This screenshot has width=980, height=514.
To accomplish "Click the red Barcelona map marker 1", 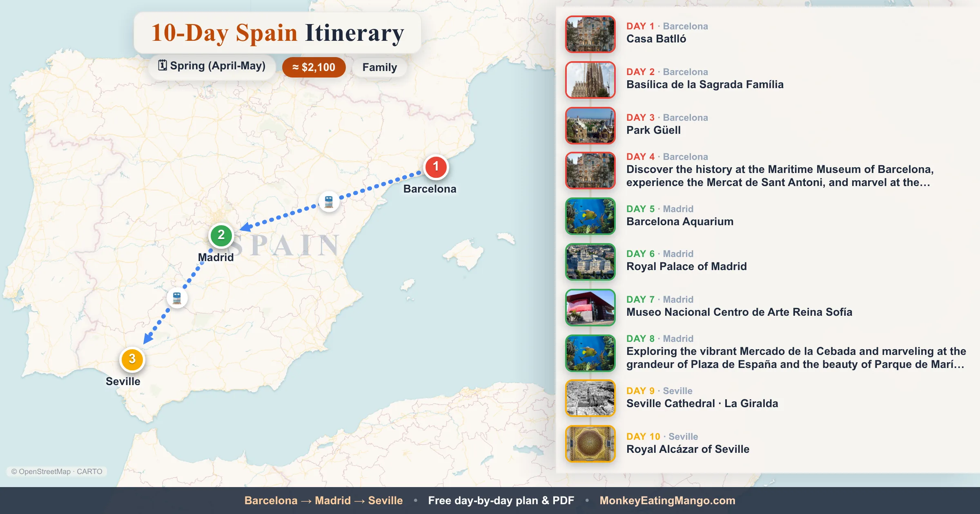I will (x=436, y=167).
